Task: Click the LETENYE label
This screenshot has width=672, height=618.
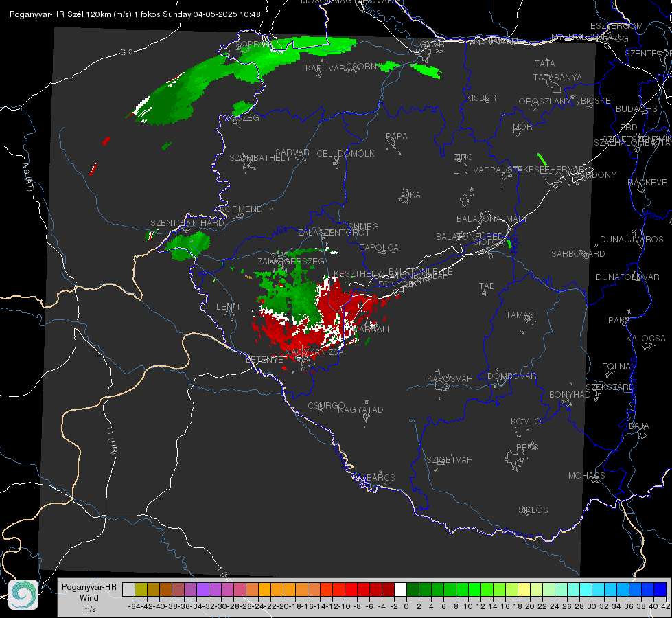Action: 264,360
